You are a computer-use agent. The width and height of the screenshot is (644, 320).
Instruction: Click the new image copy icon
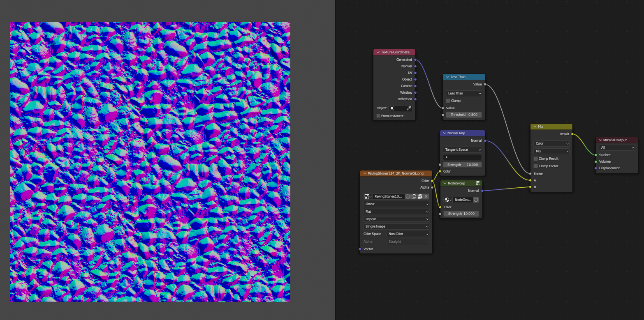pyautogui.click(x=414, y=197)
